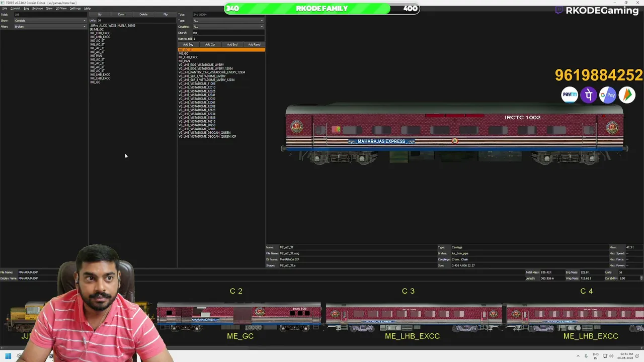Click the Add Cur button
This screenshot has height=362, width=644.
(210, 45)
